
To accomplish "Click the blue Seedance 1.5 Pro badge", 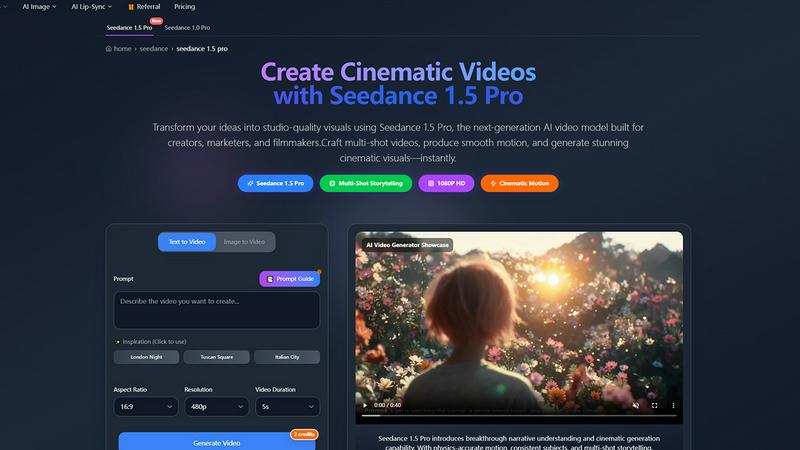I will 276,183.
